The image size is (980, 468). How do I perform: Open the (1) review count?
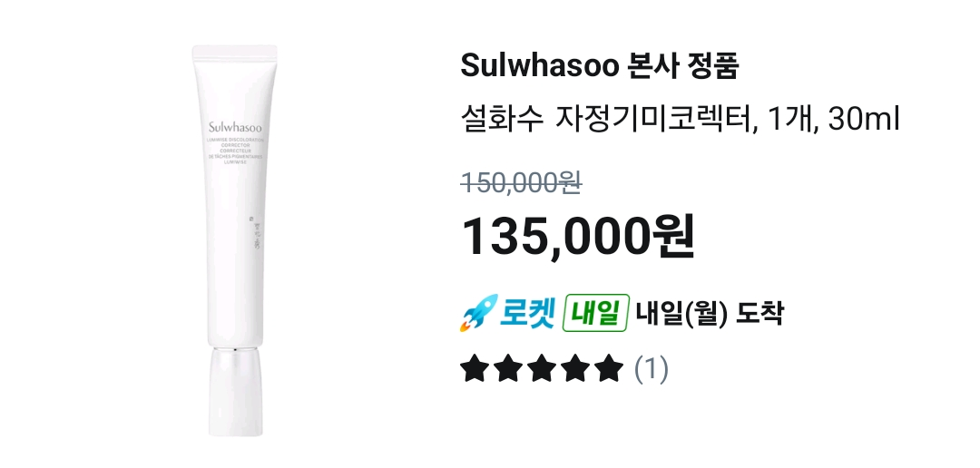point(652,368)
